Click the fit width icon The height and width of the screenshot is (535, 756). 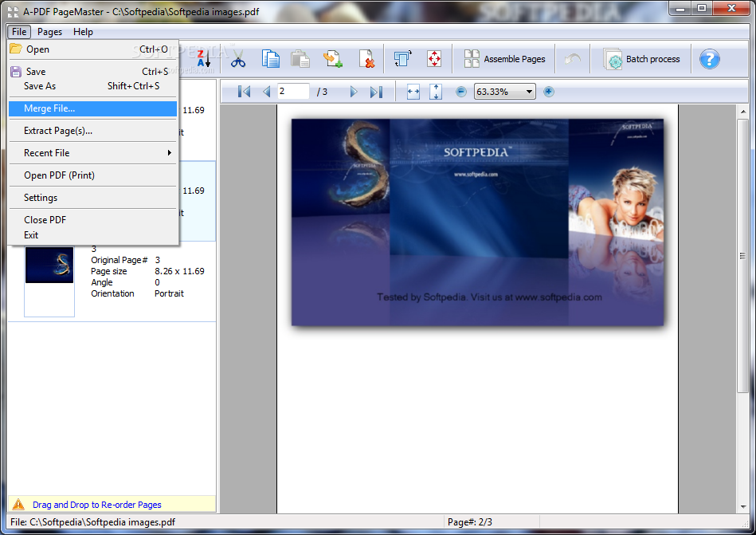tap(413, 92)
